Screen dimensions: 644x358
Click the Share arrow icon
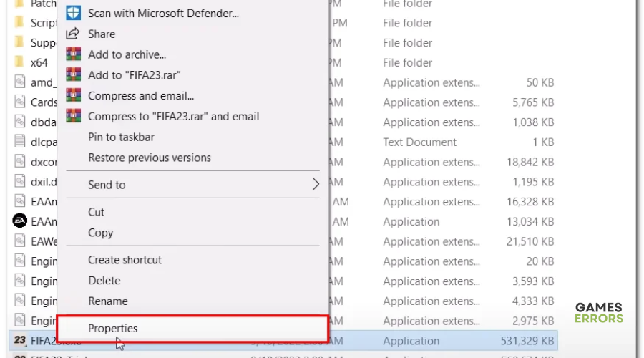[x=73, y=34]
